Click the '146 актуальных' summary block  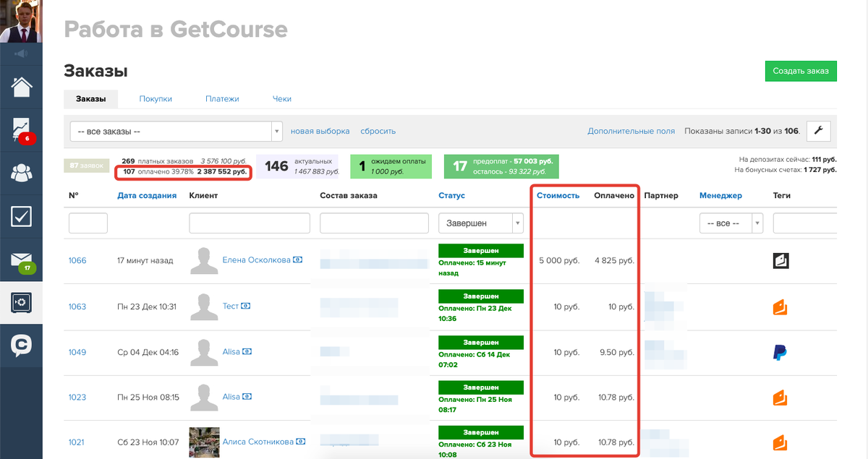coord(297,166)
